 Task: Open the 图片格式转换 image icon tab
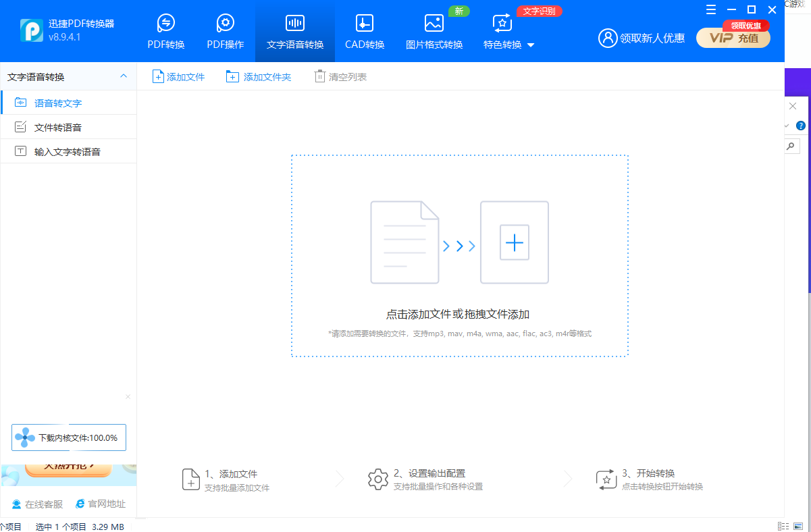click(434, 24)
